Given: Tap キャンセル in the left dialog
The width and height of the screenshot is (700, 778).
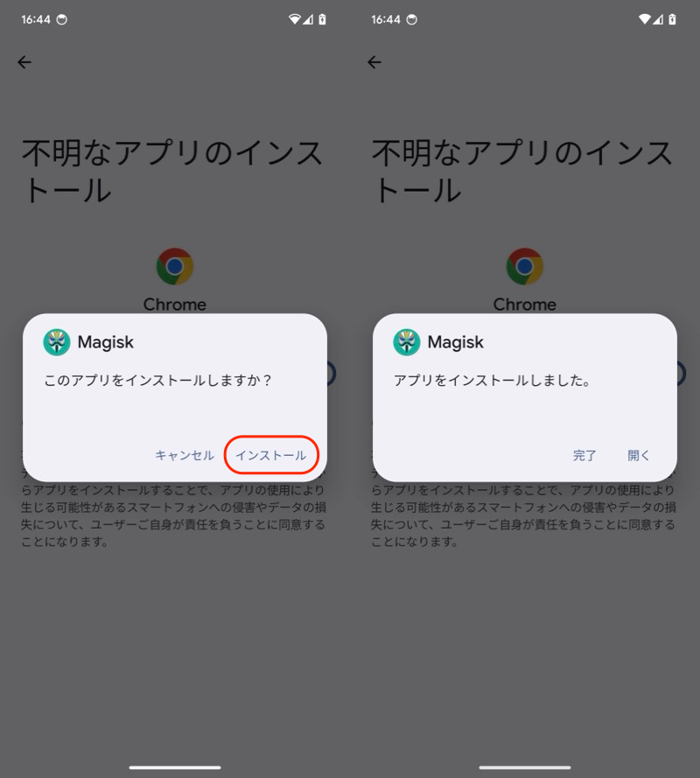Looking at the screenshot, I should coord(185,455).
